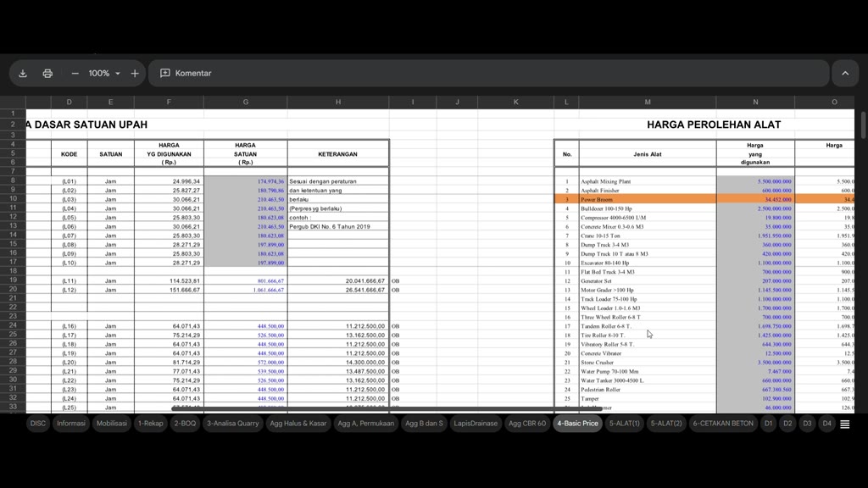Screen dimensions: 868x488
Task: Click the 174.974,36 harga satuan cell
Action: click(x=245, y=181)
